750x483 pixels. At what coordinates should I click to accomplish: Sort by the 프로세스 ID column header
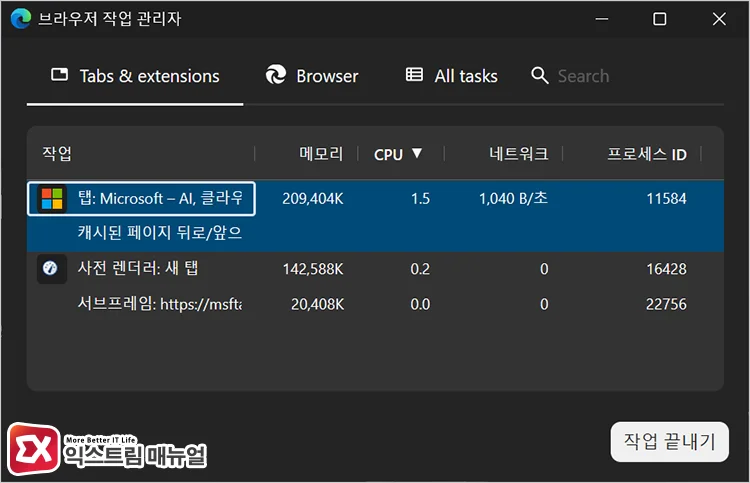(647, 154)
